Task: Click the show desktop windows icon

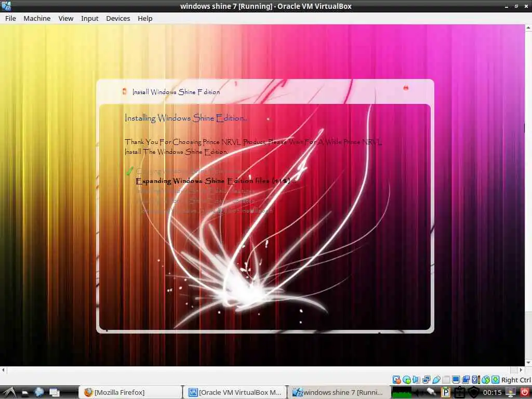Action: coord(54,393)
